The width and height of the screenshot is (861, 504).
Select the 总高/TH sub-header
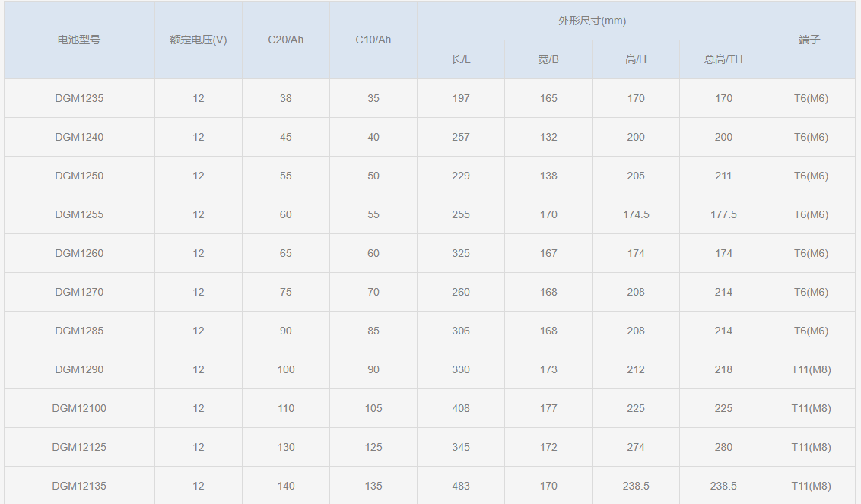[723, 59]
